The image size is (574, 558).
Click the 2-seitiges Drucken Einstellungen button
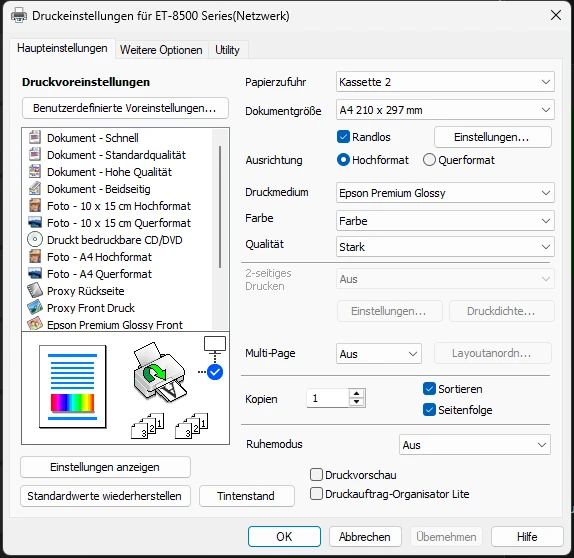(x=390, y=311)
